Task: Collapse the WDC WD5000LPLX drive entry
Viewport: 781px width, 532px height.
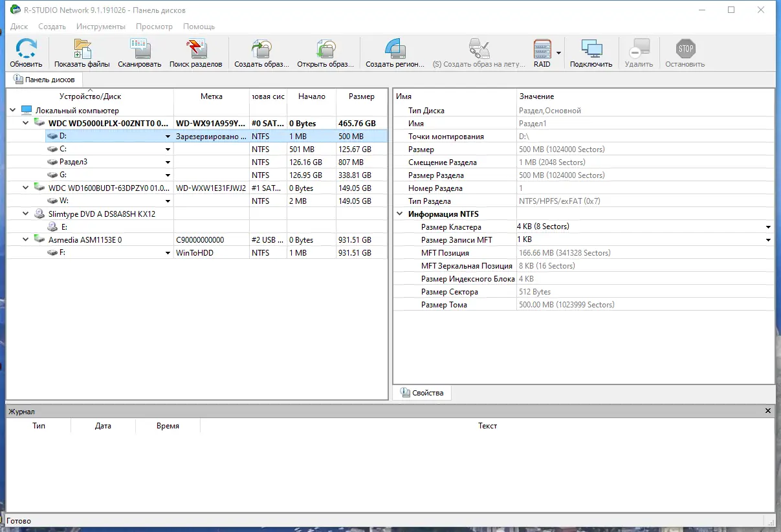Action: coord(25,123)
